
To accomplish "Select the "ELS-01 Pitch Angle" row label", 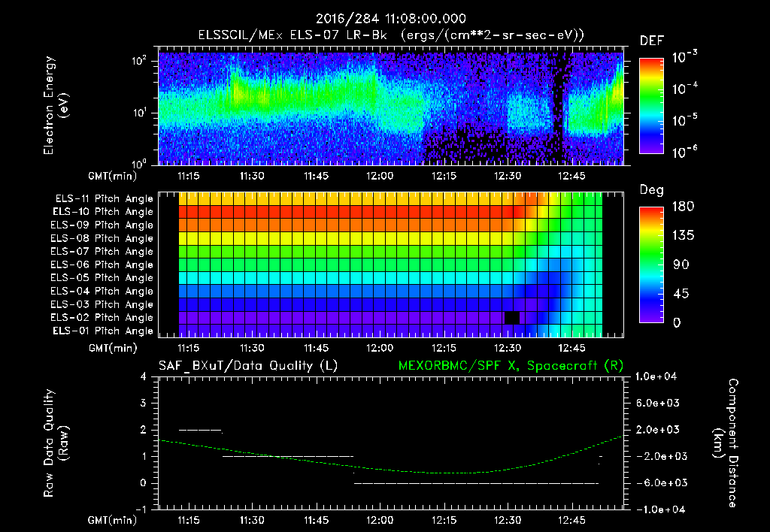I will (x=102, y=331).
